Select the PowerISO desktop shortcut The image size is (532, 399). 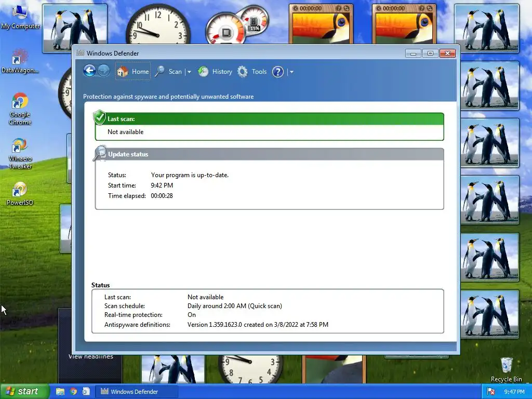(x=20, y=194)
